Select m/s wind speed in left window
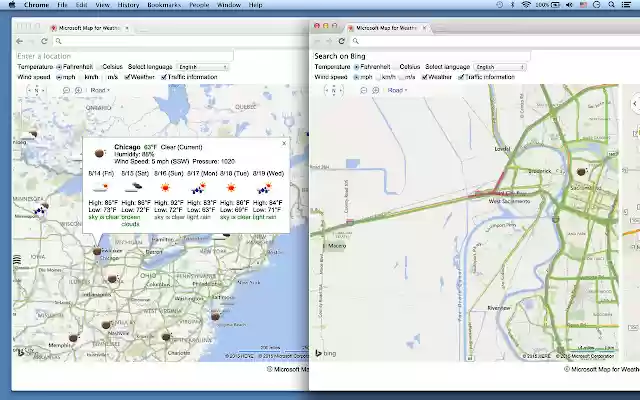The image size is (640, 400). (x=104, y=77)
